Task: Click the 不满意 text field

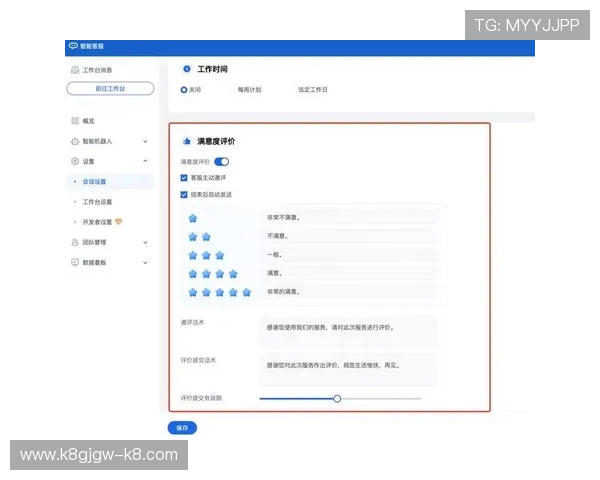Action: (350, 236)
